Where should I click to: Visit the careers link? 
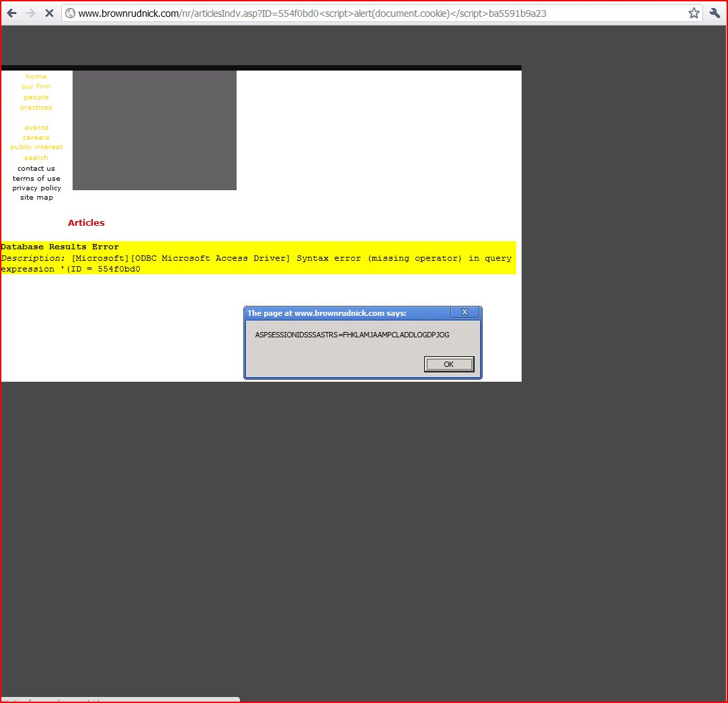36,138
